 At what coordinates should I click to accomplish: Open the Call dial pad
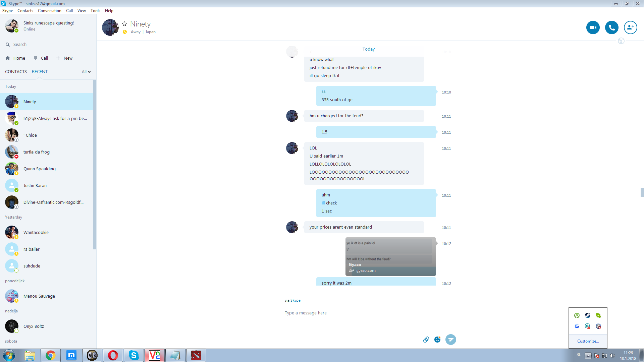pos(41,58)
